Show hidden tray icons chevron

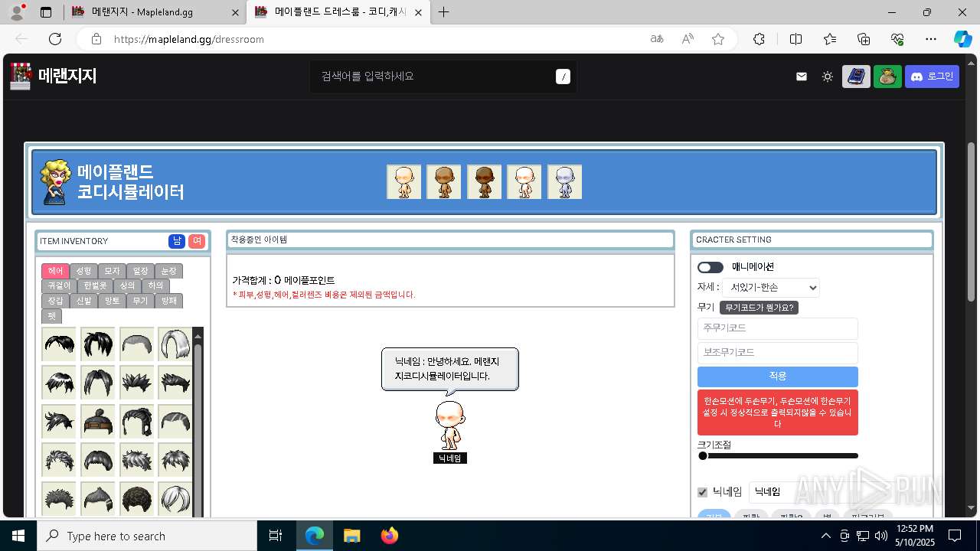point(825,536)
